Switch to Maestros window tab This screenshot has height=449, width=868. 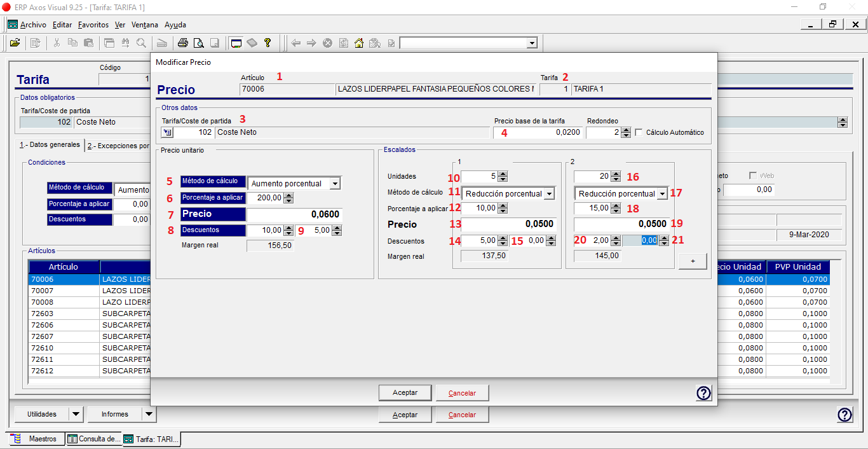pos(36,439)
